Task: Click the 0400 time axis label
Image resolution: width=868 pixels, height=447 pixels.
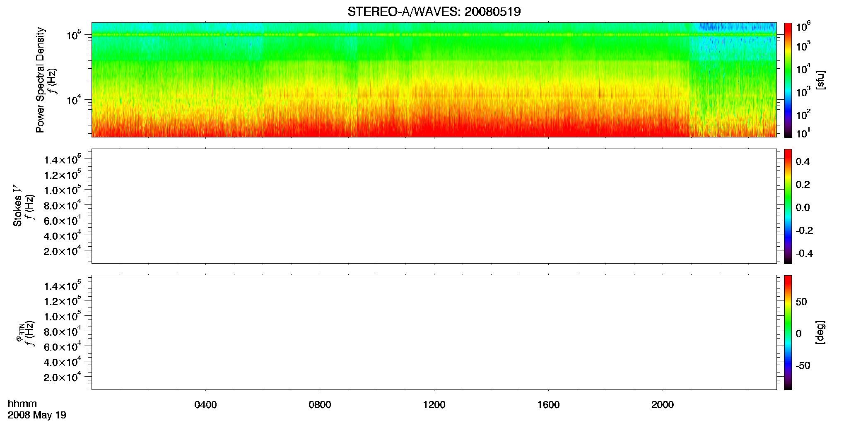Action: pyautogui.click(x=205, y=405)
